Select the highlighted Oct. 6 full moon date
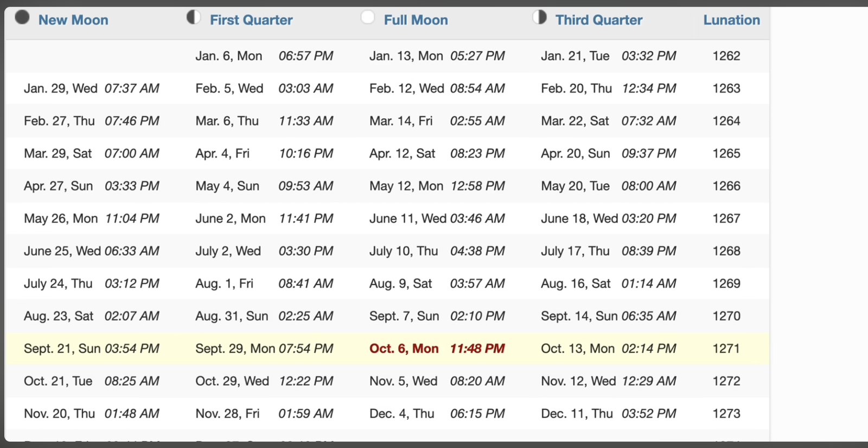868x448 pixels. [404, 349]
